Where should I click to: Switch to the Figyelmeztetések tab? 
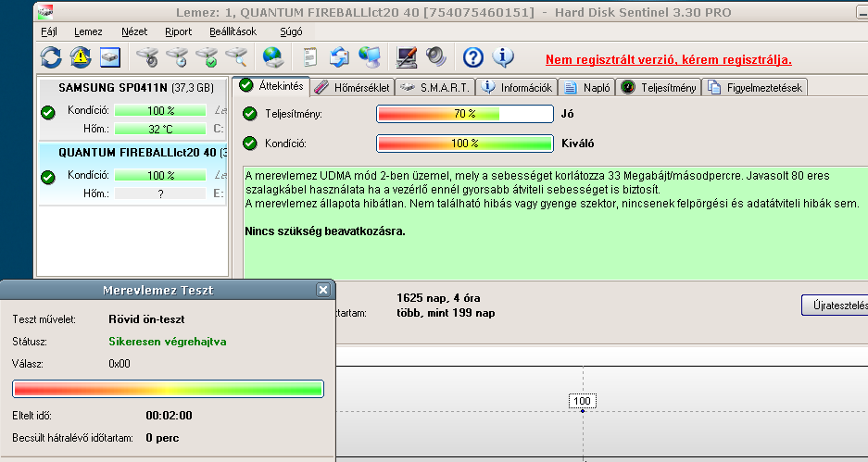754,87
